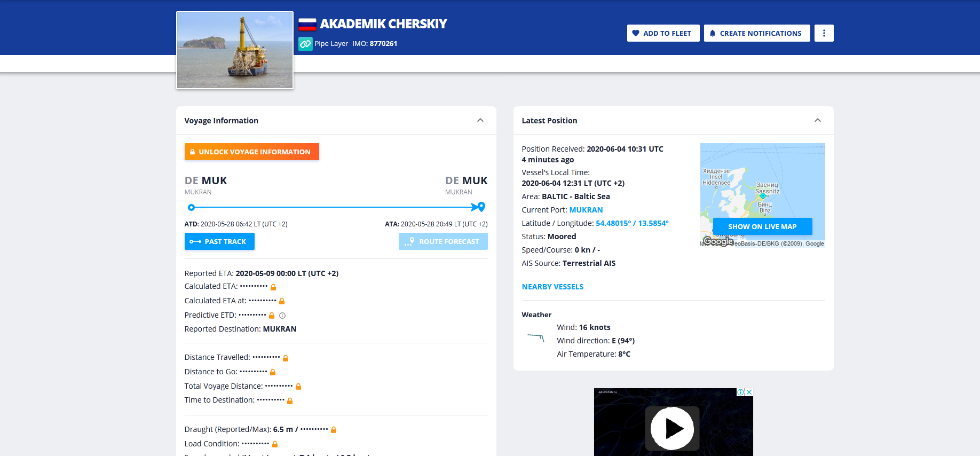Collapse the Voyage Information panel

[x=480, y=121]
